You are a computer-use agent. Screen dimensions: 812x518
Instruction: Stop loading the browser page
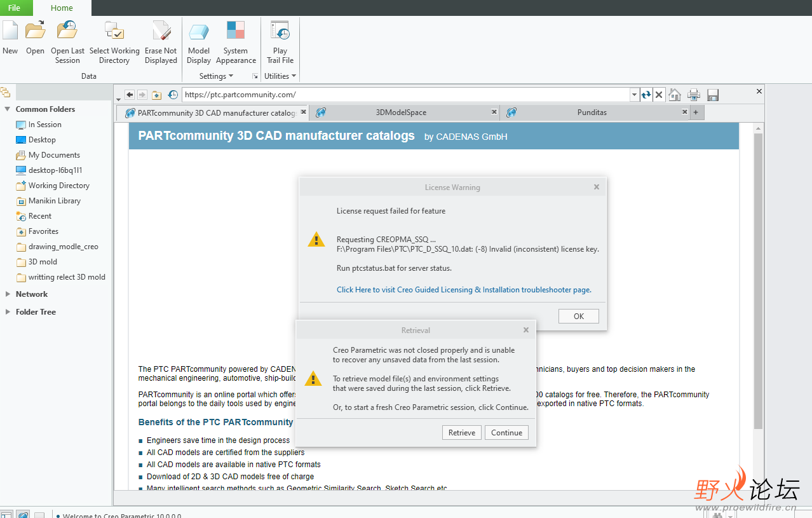coord(659,95)
